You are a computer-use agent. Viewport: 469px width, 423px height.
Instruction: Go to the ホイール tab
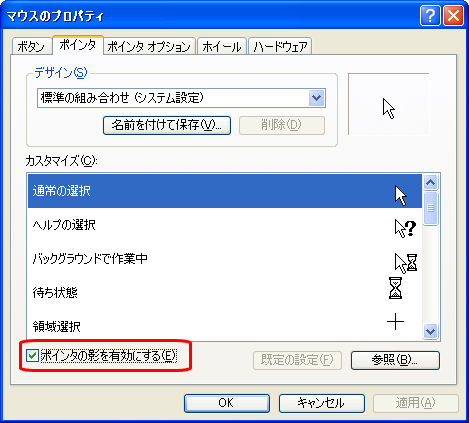222,47
